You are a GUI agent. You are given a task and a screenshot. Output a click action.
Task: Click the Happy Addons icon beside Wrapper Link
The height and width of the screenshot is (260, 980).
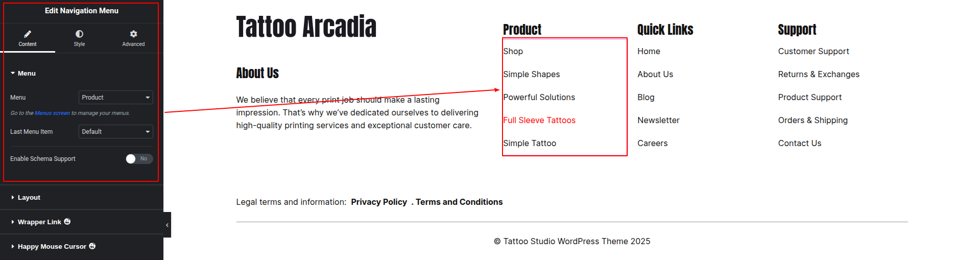pos(67,222)
